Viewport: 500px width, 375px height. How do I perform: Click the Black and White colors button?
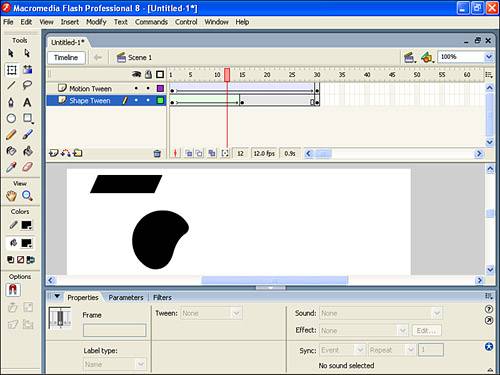(x=11, y=259)
